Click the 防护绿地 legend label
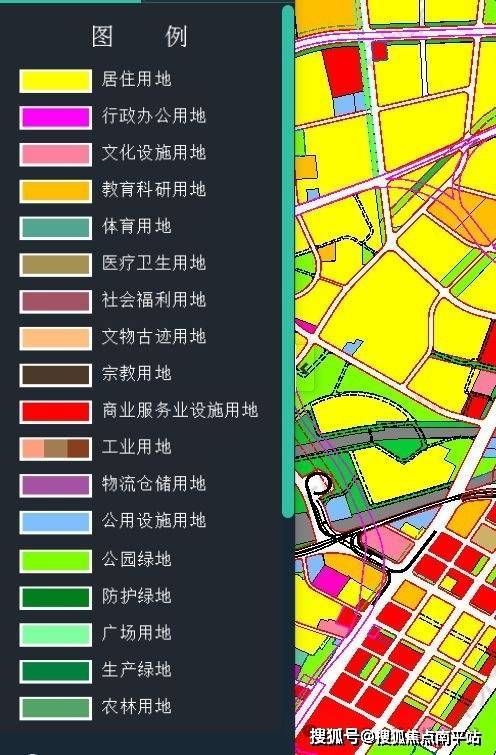This screenshot has width=496, height=755. tap(136, 596)
